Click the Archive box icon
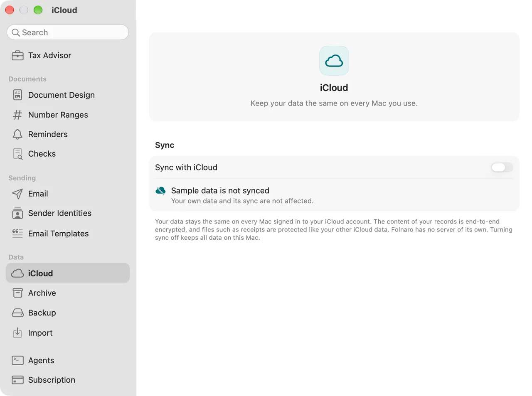Screen dimensions: 532x396 pos(17,293)
